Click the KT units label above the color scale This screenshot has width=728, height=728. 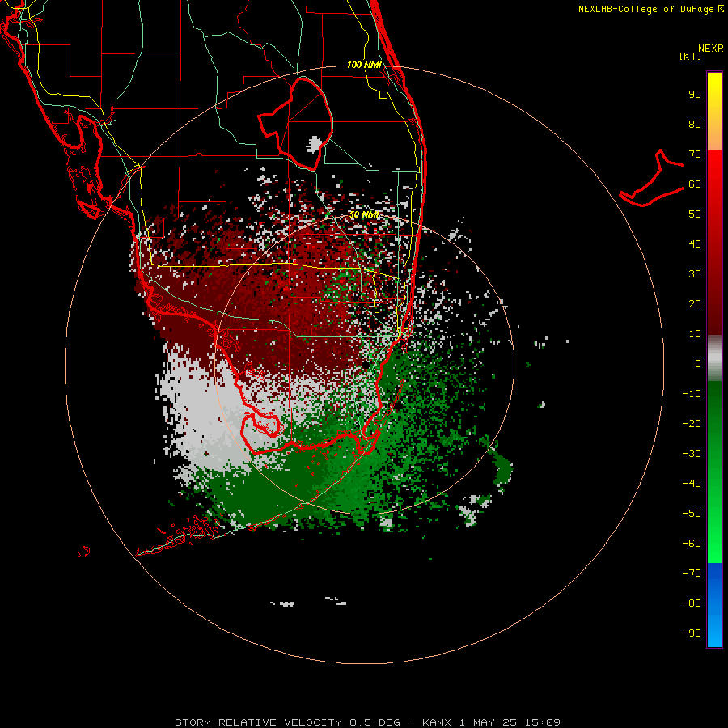pyautogui.click(x=690, y=56)
